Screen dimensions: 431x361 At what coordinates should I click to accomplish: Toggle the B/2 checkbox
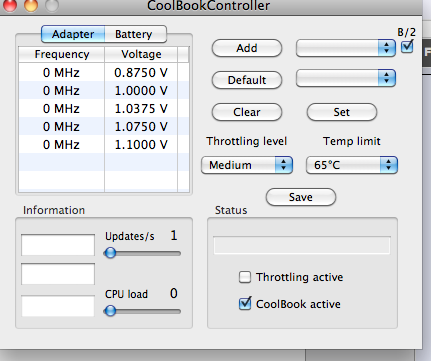(407, 46)
